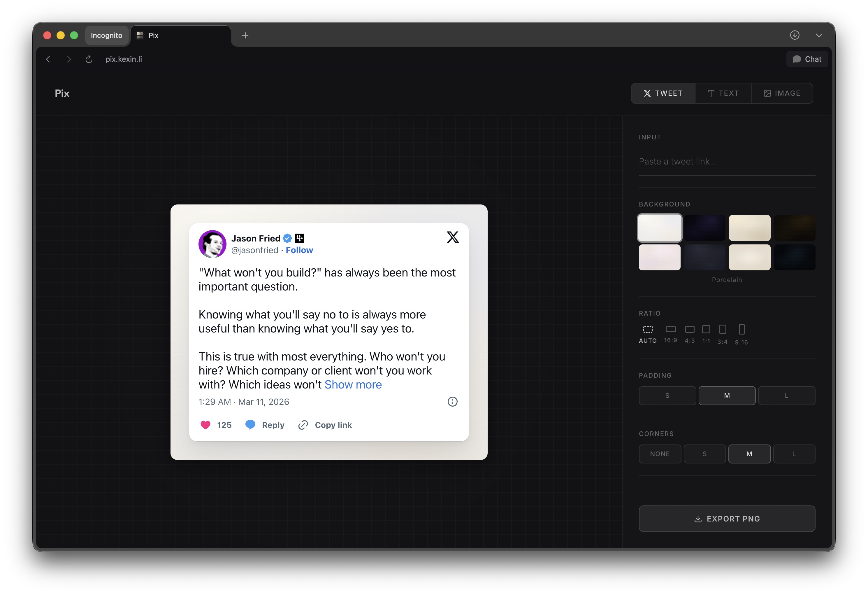Set padding to S
The height and width of the screenshot is (595, 868).
pyautogui.click(x=667, y=395)
